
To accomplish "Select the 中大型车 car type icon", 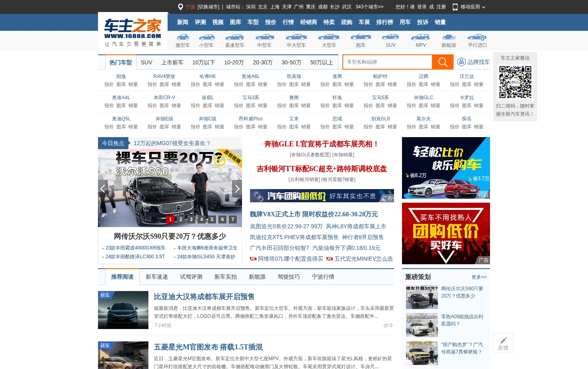I will [296, 37].
